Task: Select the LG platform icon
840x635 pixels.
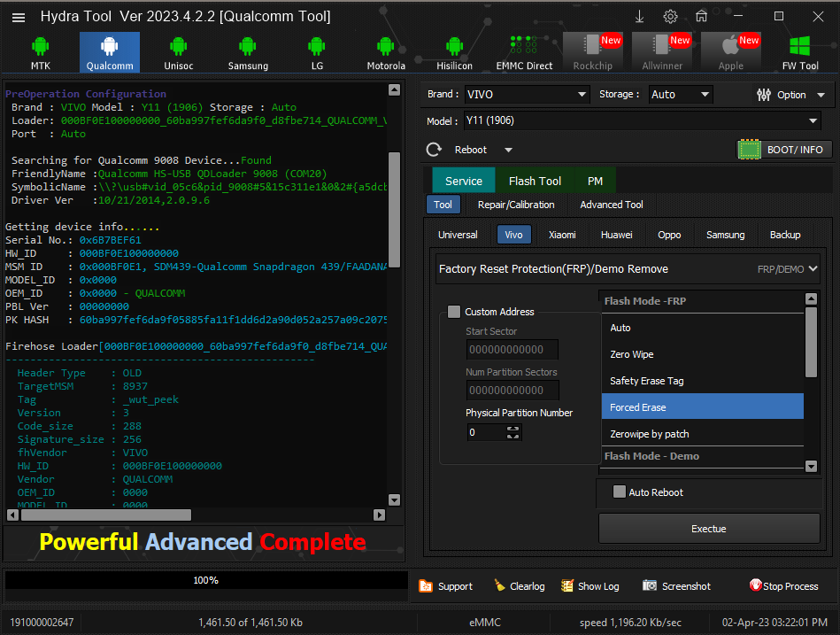Action: pyautogui.click(x=317, y=52)
